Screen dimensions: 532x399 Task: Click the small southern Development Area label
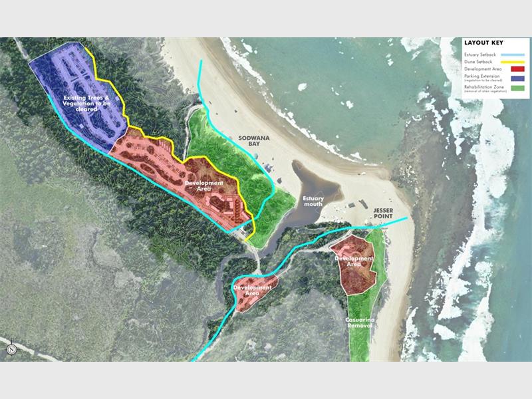coord(253,291)
